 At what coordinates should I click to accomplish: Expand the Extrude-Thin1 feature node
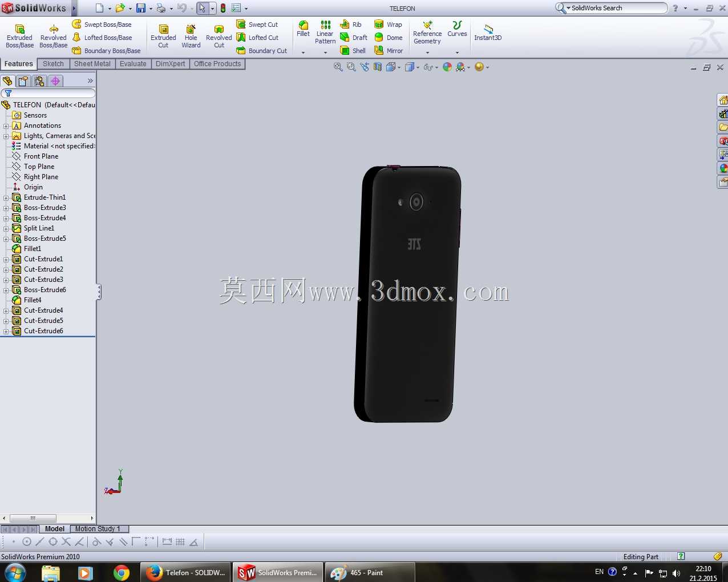pos(6,198)
